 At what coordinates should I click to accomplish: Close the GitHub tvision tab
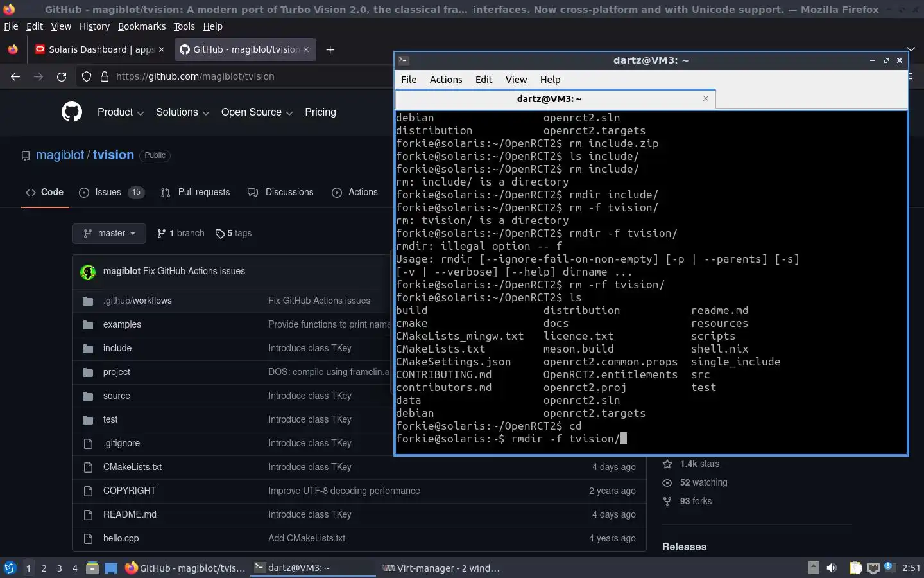pyautogui.click(x=306, y=49)
